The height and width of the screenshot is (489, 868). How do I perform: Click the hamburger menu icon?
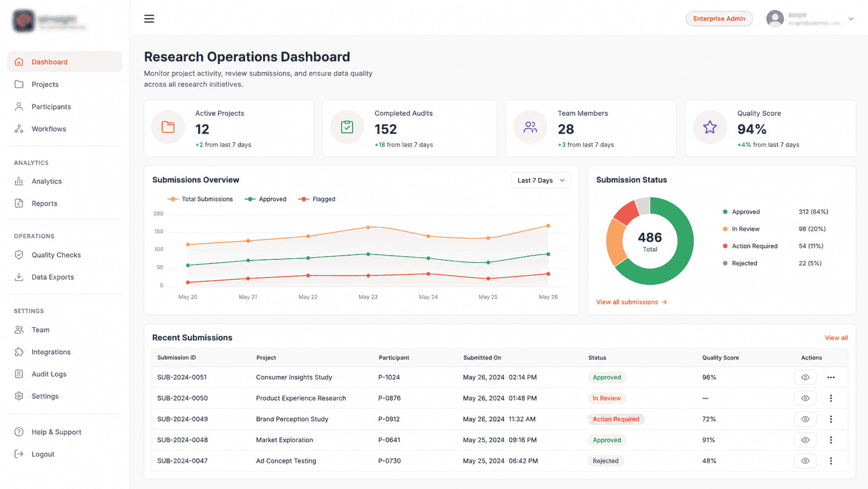click(149, 19)
